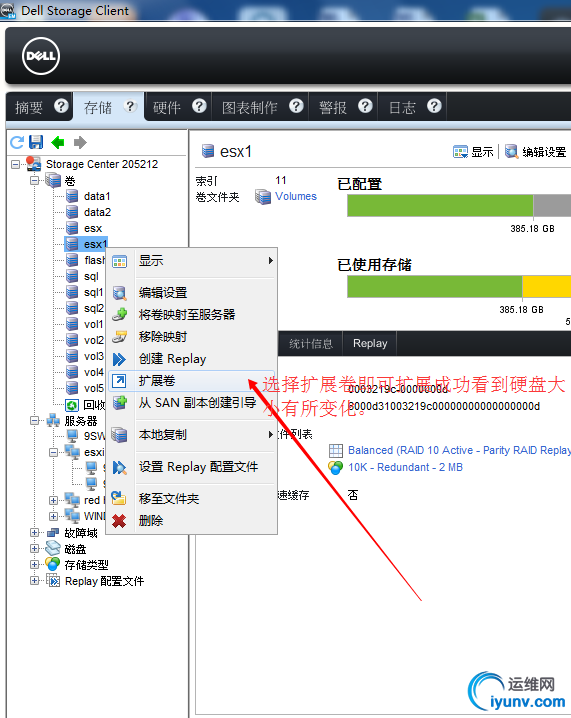Click the 移除映射 icon in menu
Viewport: 571px width, 718px height.
click(120, 337)
